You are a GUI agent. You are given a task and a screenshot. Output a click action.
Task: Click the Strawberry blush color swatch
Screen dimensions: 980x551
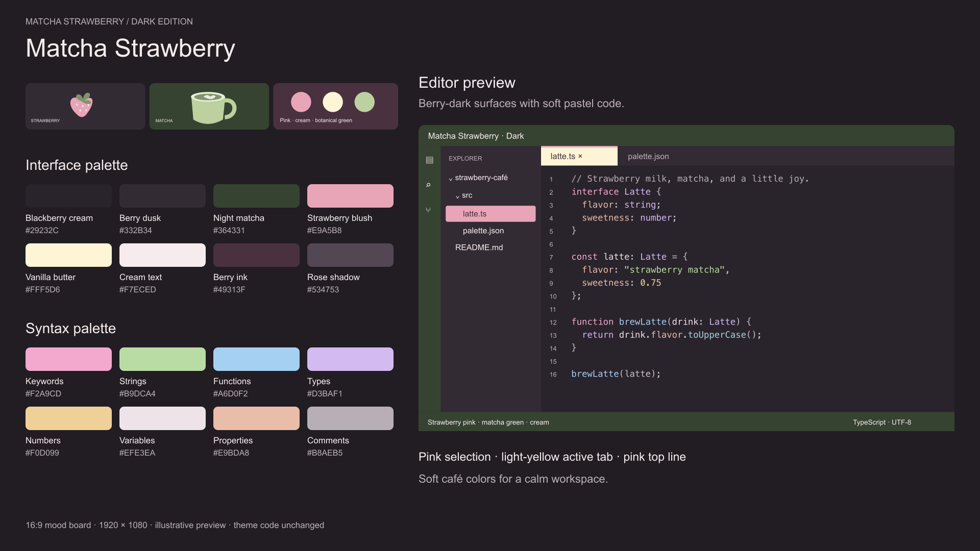pyautogui.click(x=350, y=196)
